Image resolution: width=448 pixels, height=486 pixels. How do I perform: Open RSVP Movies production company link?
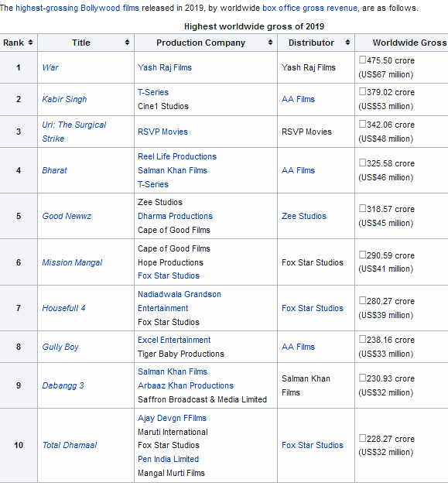[x=162, y=132]
